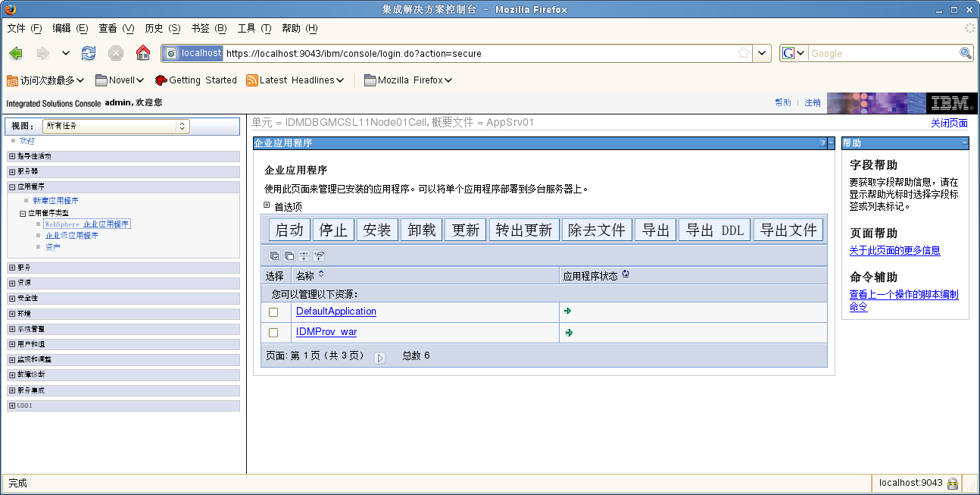Open the 视图 所有任务 dropdown
The image size is (980, 495).
point(116,126)
